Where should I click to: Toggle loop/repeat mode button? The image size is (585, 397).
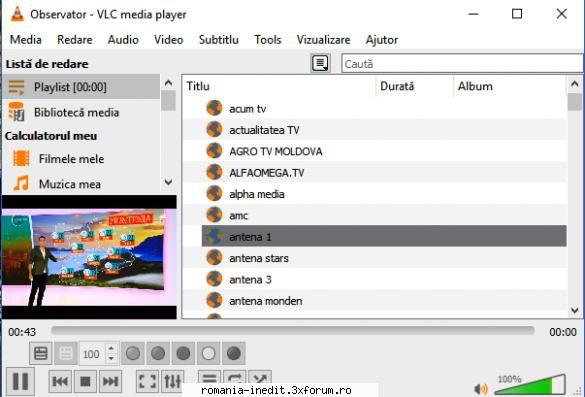[x=235, y=378]
